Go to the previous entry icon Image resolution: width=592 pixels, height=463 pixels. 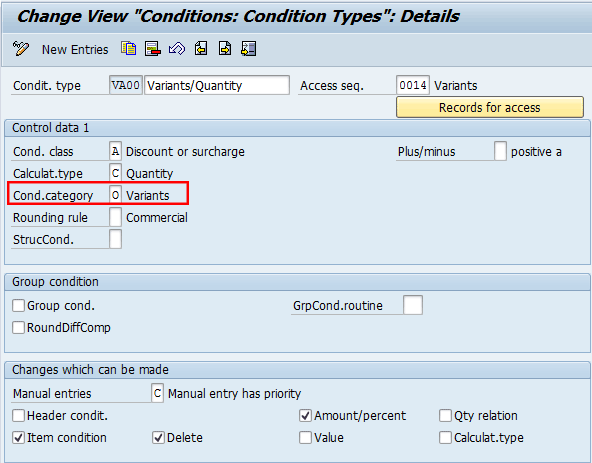201,49
